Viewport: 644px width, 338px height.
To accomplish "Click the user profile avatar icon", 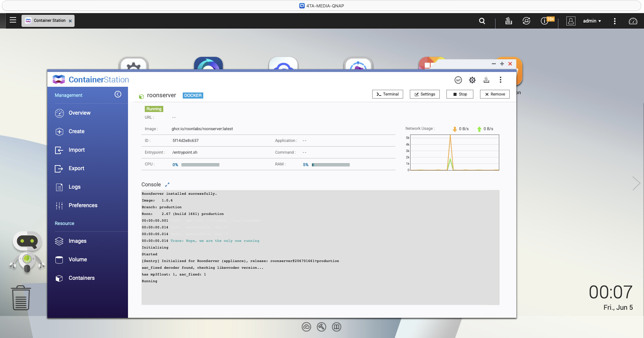I will (x=571, y=21).
